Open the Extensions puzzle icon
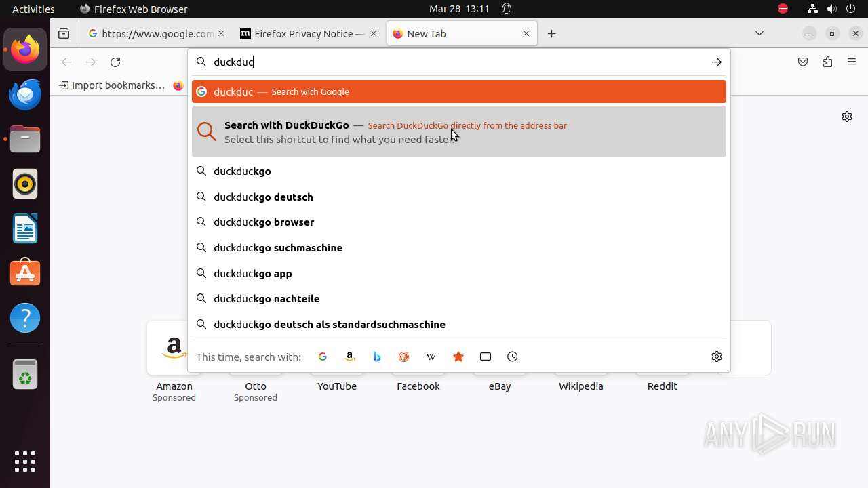 (x=827, y=62)
